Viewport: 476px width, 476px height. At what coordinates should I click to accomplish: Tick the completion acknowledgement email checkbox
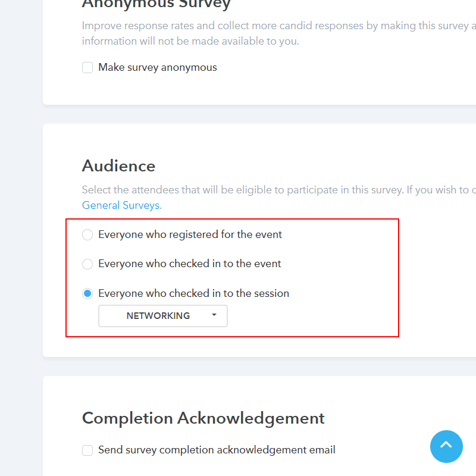coord(87,450)
